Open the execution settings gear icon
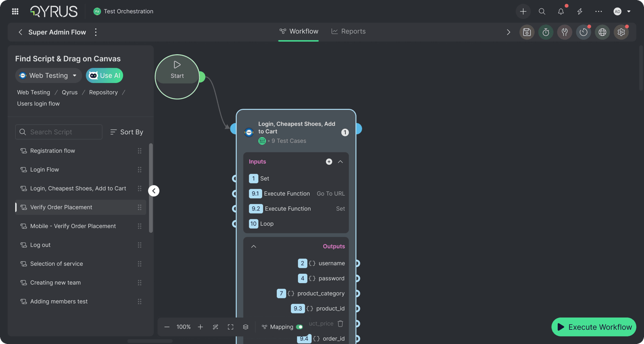Image resolution: width=644 pixels, height=344 pixels. (x=621, y=32)
